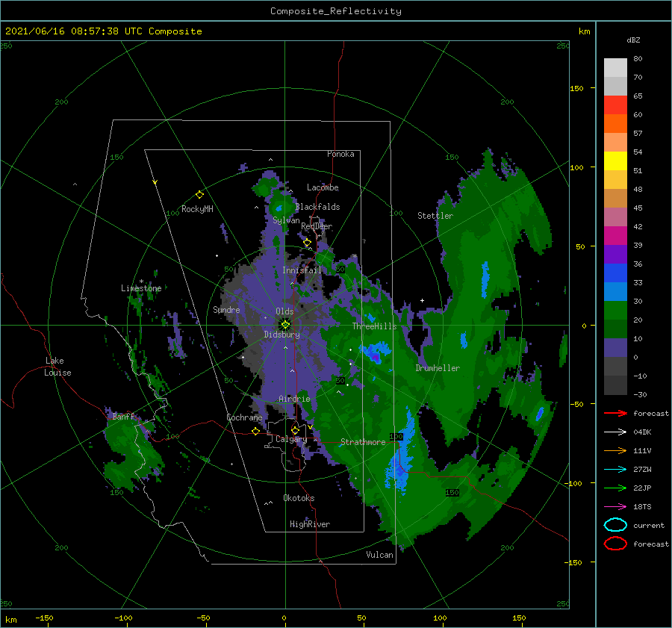Click the Didsbury town label
Screen dimensions: 672x628
pos(281,335)
